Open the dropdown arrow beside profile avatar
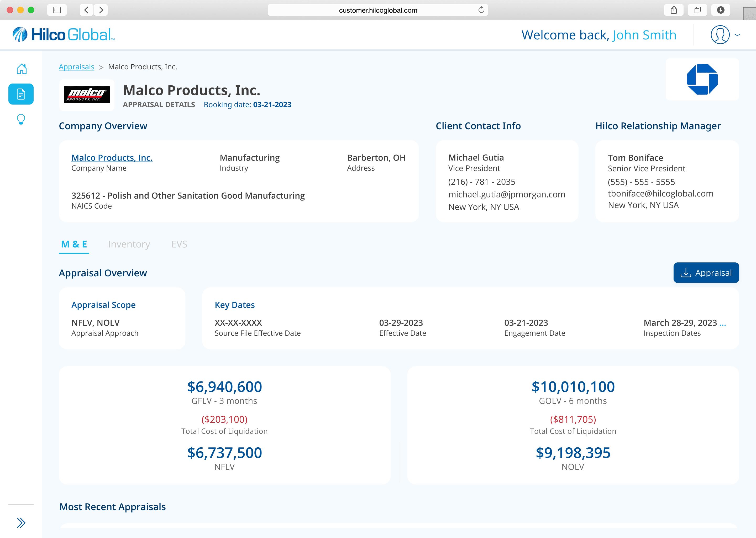756x538 pixels. pyautogui.click(x=737, y=35)
